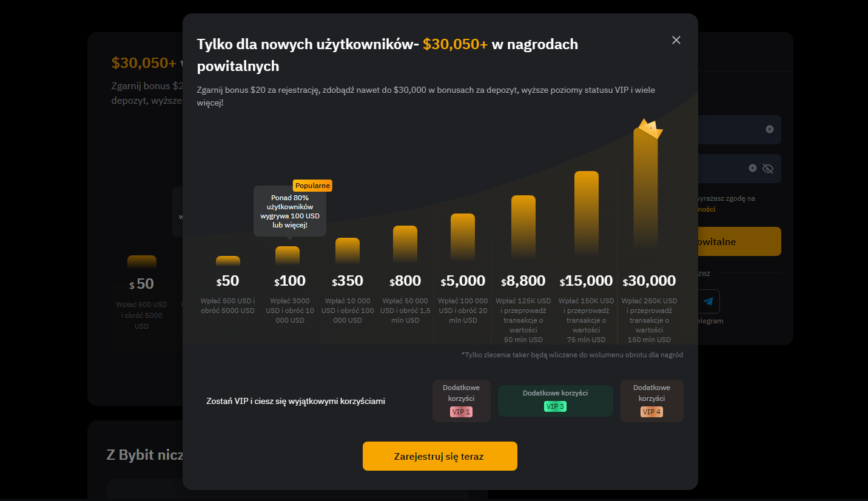
Task: Click the $30,000 reward amount
Action: point(649,281)
